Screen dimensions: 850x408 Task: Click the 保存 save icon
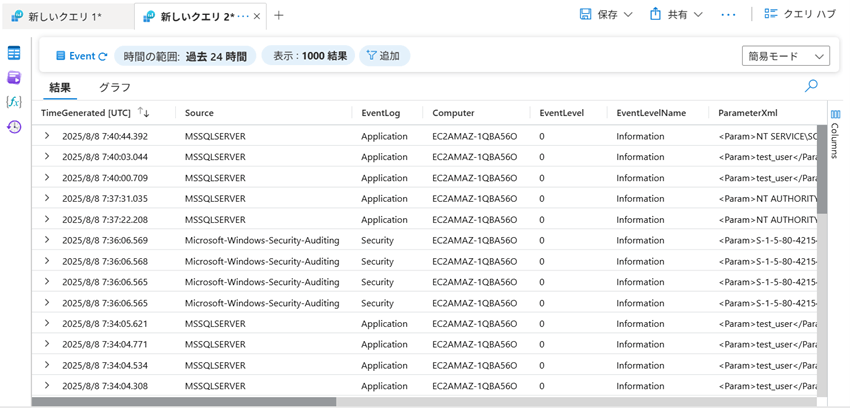(585, 15)
